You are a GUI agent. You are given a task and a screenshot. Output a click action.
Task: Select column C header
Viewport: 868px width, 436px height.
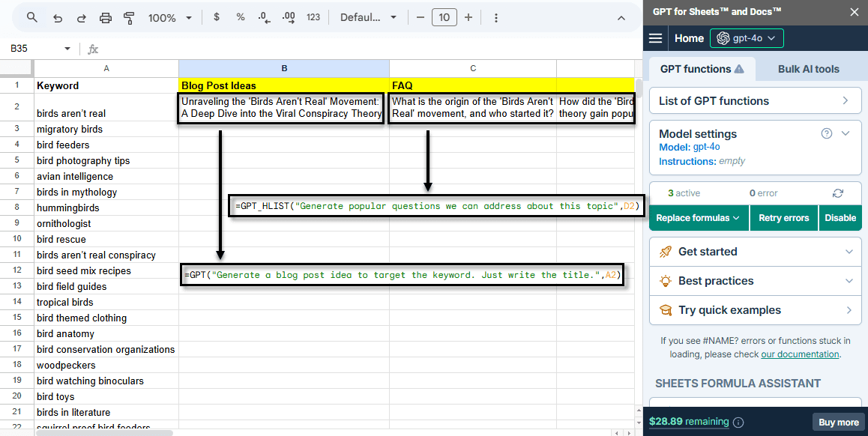pyautogui.click(x=473, y=69)
